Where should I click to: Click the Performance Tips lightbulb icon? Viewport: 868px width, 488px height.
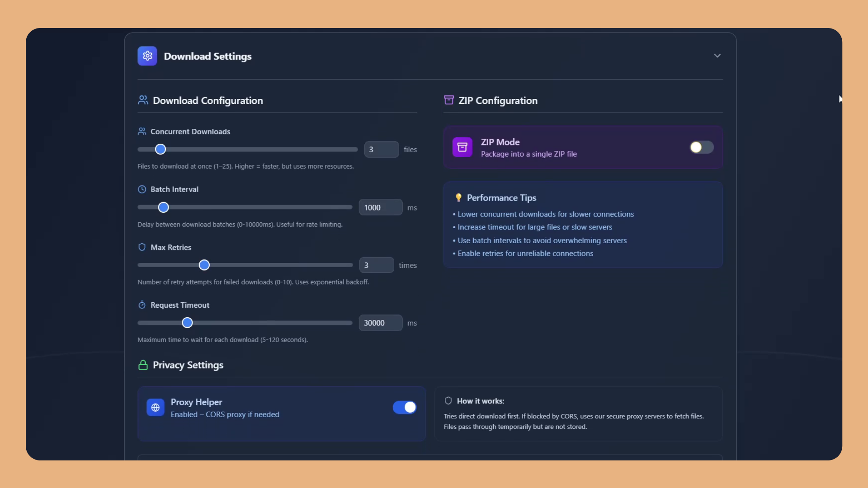[458, 197]
